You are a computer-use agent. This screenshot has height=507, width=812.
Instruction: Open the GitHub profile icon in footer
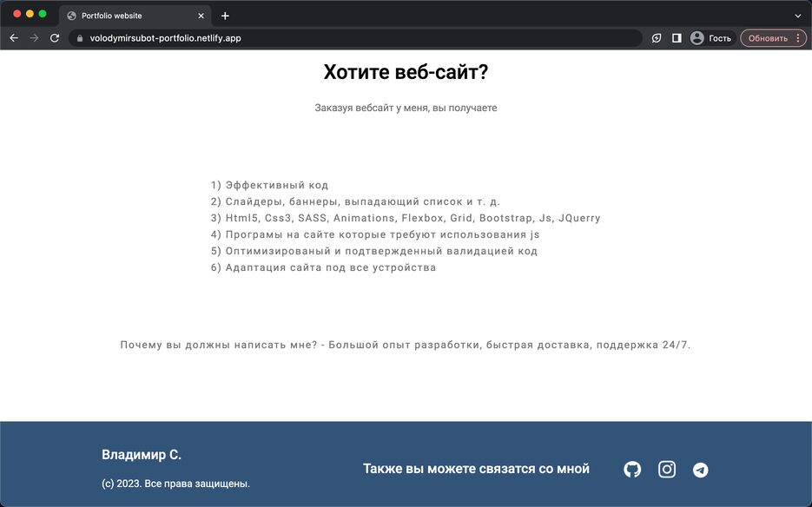(631, 469)
